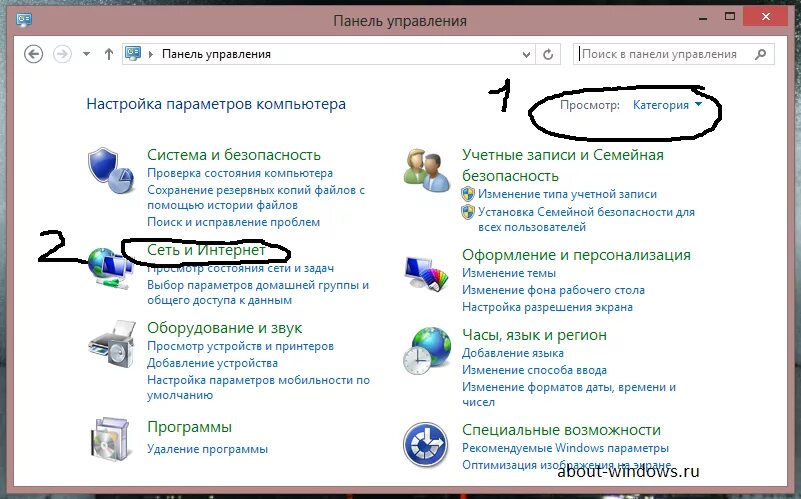The height and width of the screenshot is (499, 801).
Task: Open Выбор параметров домашней группы link
Action: [258, 293]
